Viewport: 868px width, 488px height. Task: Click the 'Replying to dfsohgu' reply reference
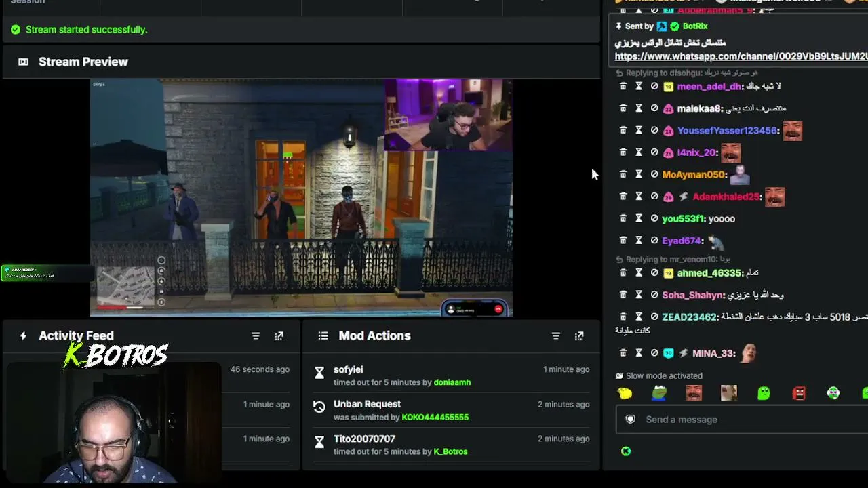point(686,73)
